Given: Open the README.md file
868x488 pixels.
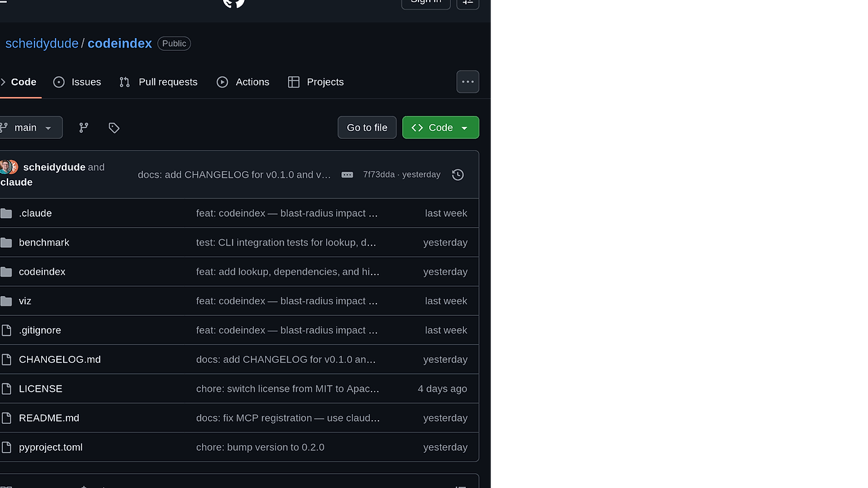Looking at the screenshot, I should click(49, 418).
